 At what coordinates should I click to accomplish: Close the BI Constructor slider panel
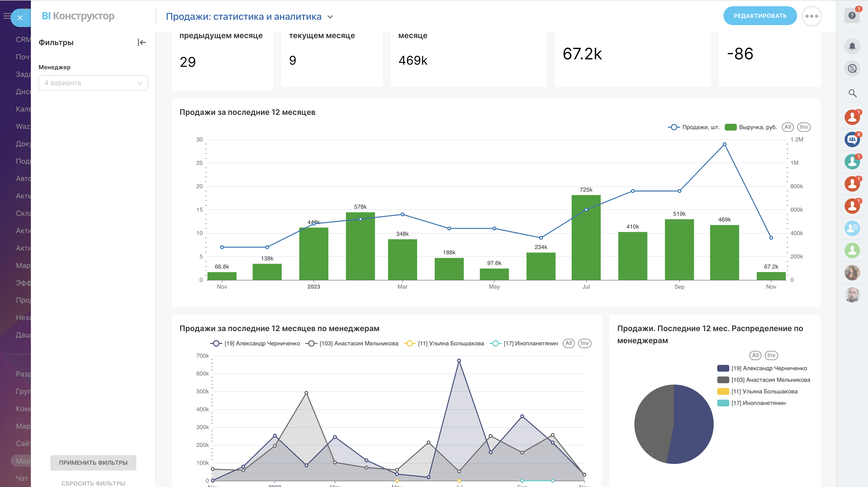coord(20,18)
